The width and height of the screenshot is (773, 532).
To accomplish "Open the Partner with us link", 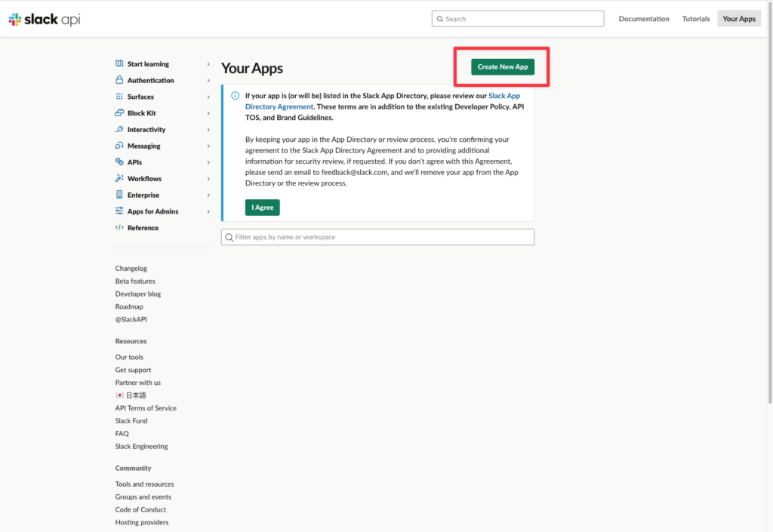I will 138,383.
